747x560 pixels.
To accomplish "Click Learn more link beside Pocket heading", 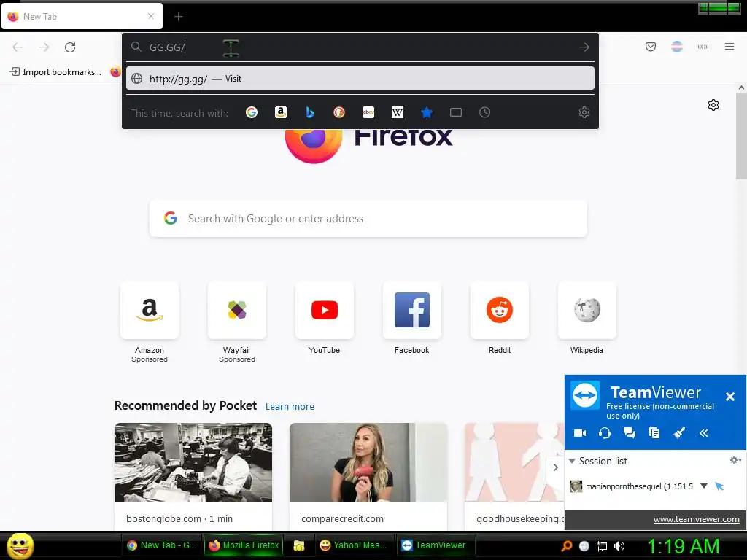I will click(290, 407).
